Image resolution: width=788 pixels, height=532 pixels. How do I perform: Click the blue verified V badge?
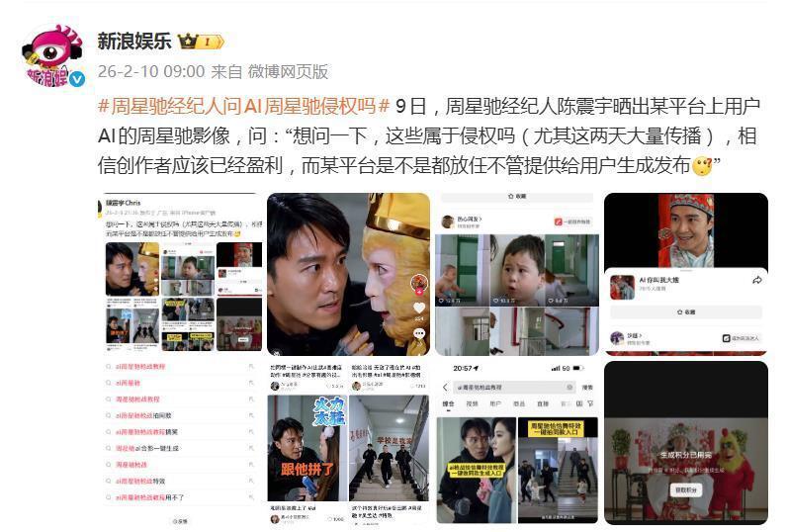coord(77,79)
